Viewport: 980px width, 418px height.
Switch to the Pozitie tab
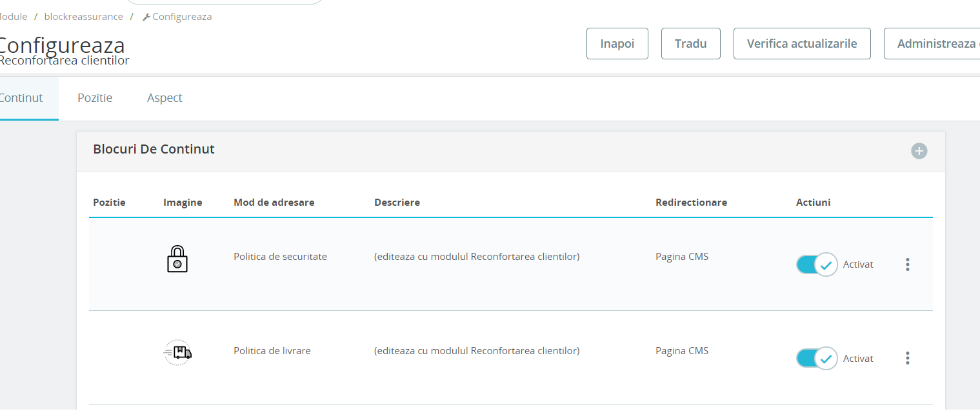95,98
